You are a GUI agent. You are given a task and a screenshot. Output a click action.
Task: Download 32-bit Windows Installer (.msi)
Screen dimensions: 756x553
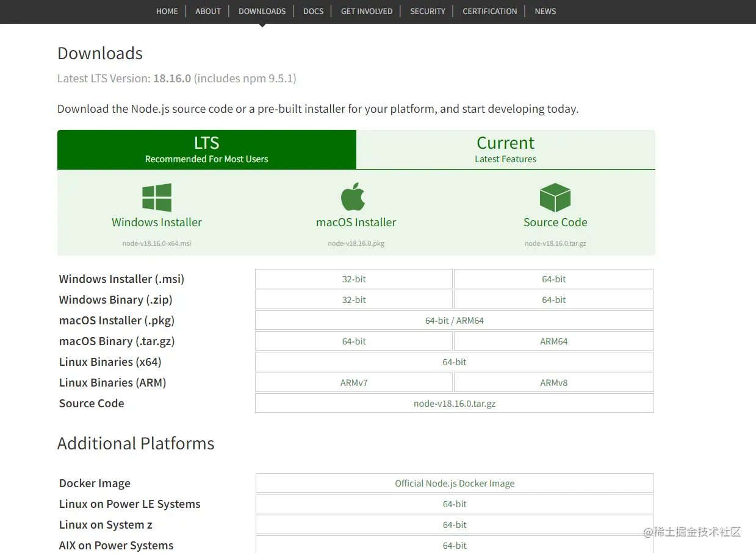pyautogui.click(x=354, y=279)
